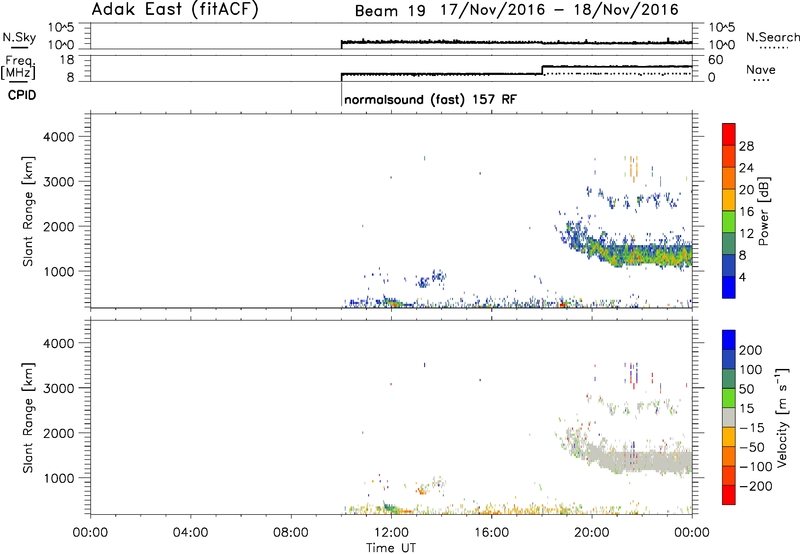
Task: Click the dotted line sample under Nave
Action: coord(761,80)
